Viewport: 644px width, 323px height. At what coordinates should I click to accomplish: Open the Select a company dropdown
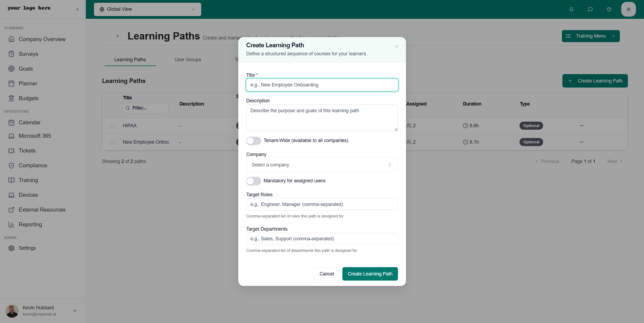click(322, 165)
